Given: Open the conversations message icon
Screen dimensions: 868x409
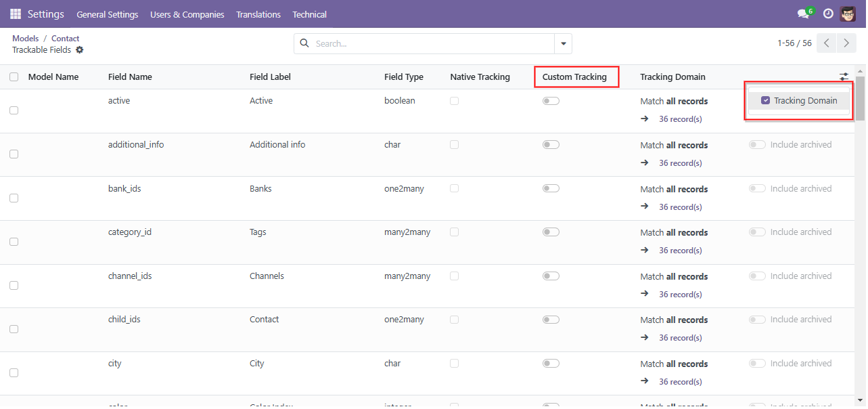Looking at the screenshot, I should tap(803, 14).
